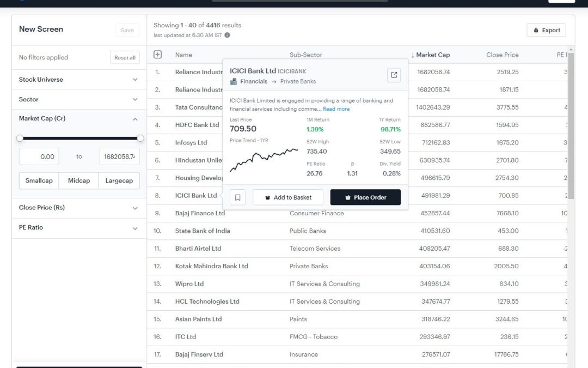Select ICICI Bank Ltd in the table
588x368 pixels.
click(196, 196)
